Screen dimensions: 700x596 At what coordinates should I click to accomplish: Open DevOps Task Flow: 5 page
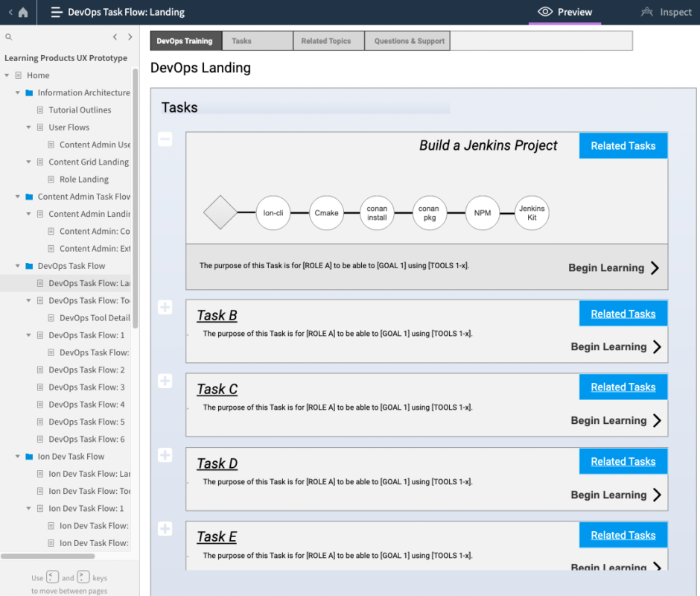pos(86,422)
